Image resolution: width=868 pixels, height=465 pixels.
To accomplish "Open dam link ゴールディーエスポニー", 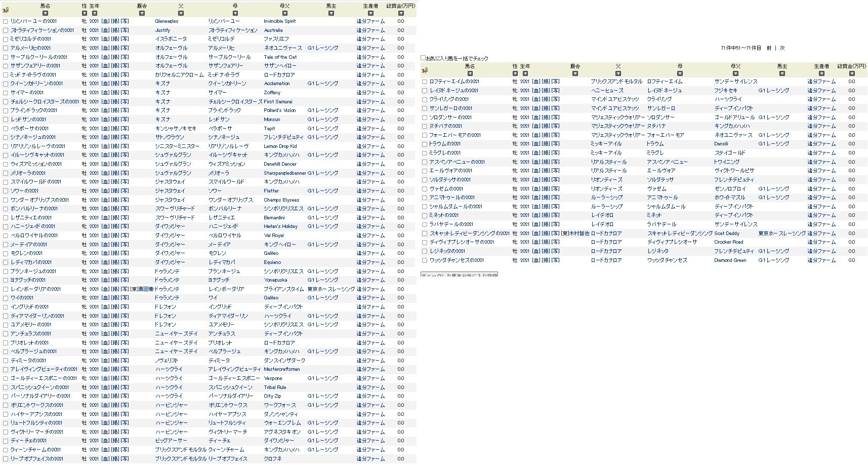I will [x=234, y=378].
